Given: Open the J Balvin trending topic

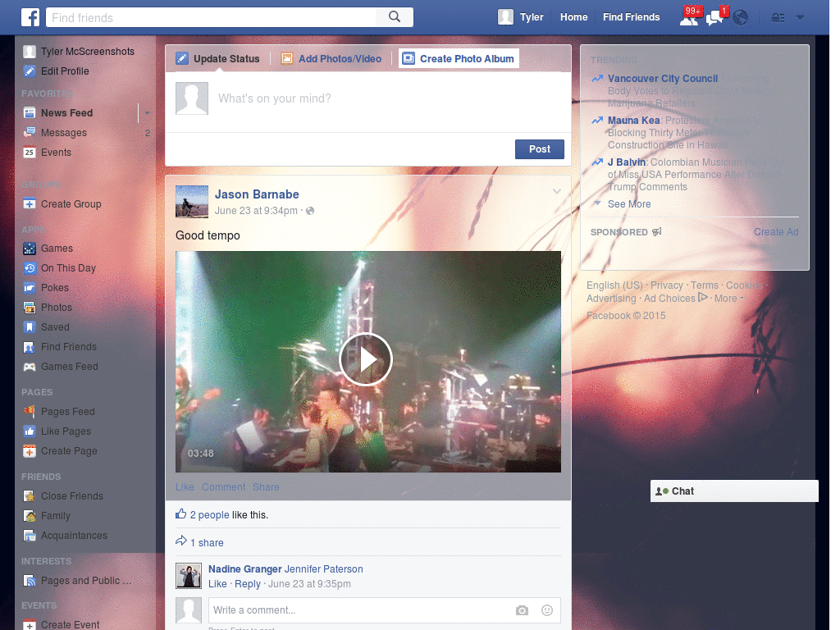Looking at the screenshot, I should tap(626, 162).
